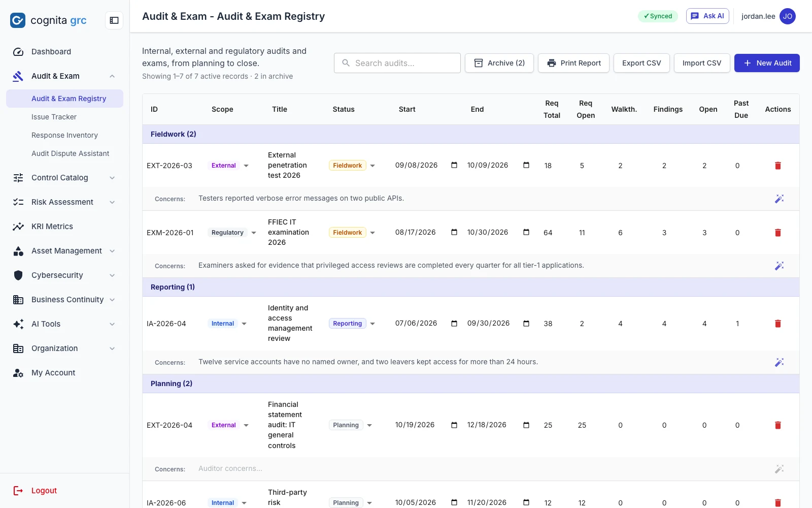Delete the EXT-2026-04 audit record

(777, 425)
